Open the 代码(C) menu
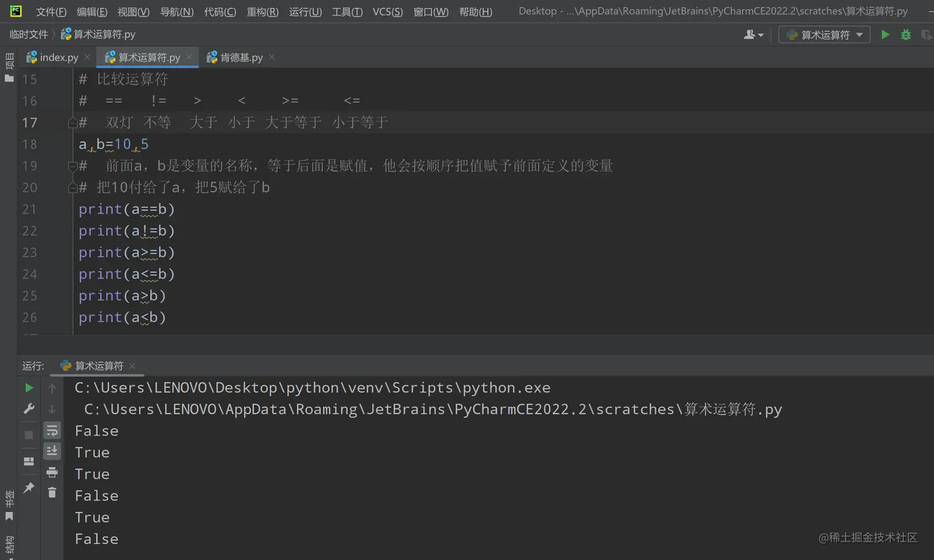 point(220,12)
